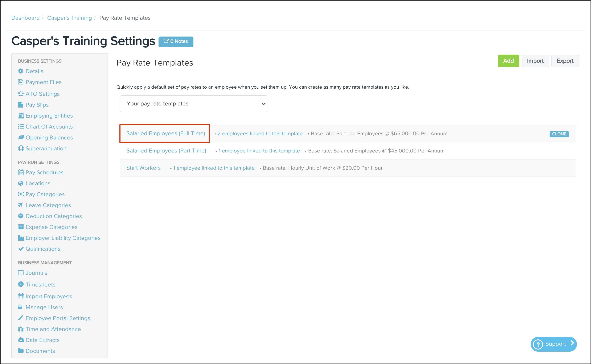This screenshot has height=364, width=591.
Task: Click the factory icon for Employer Liability Categories
Action: (x=21, y=238)
